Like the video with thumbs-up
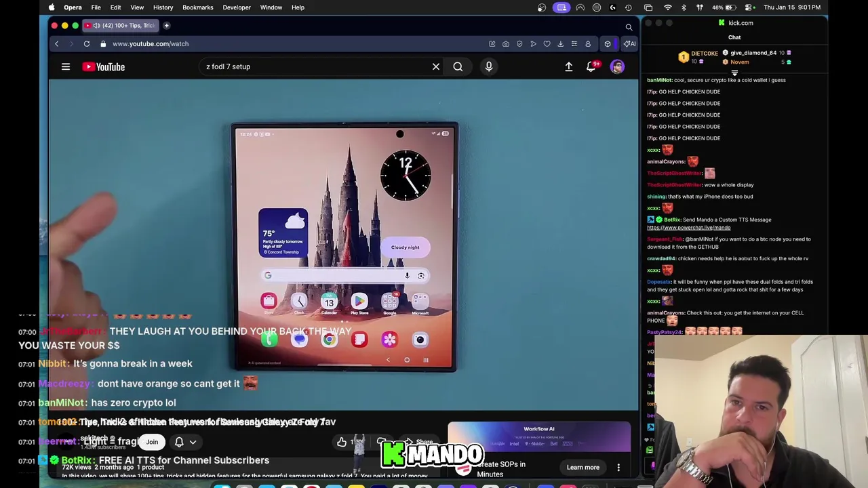868x488 pixels. tap(342, 442)
